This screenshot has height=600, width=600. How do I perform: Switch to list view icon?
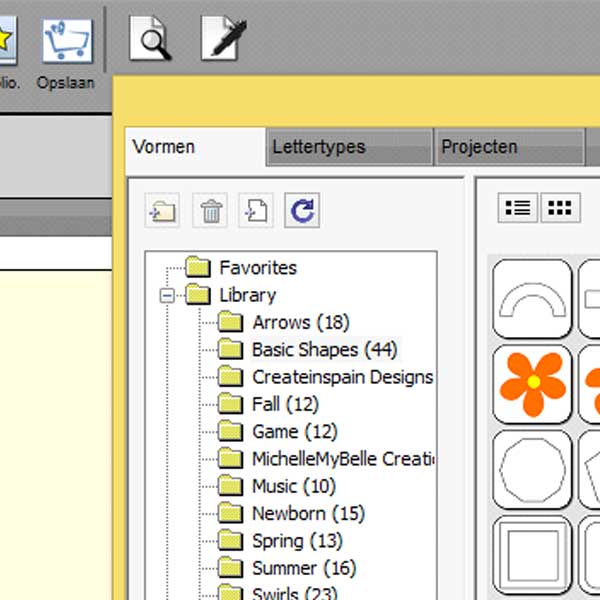(x=518, y=208)
